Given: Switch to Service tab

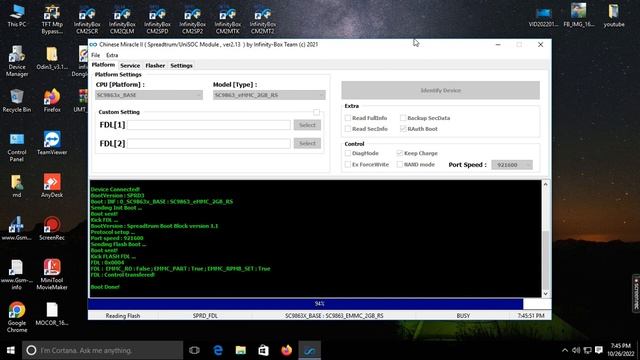Looking at the screenshot, I should 130,65.
